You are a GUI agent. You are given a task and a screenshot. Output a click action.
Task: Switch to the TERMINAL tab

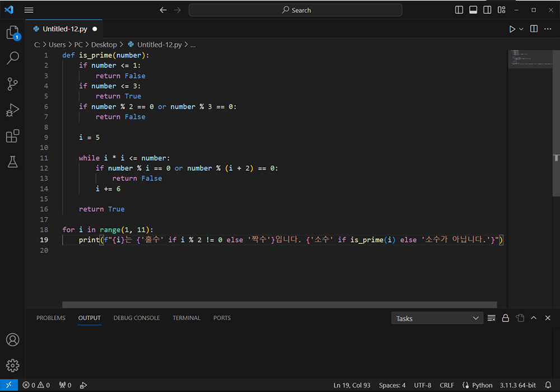tap(186, 318)
